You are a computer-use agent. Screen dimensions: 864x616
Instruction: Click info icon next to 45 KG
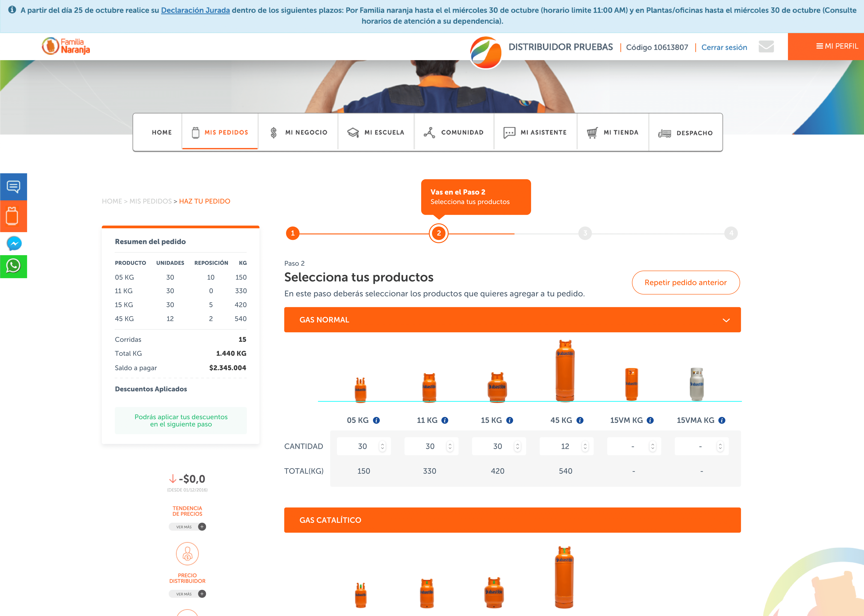click(x=580, y=420)
